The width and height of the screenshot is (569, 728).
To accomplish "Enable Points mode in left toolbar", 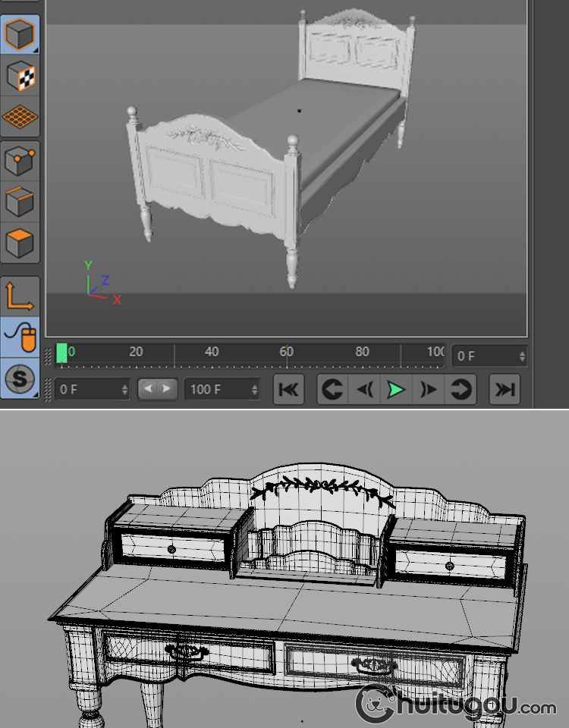I will [x=20, y=161].
